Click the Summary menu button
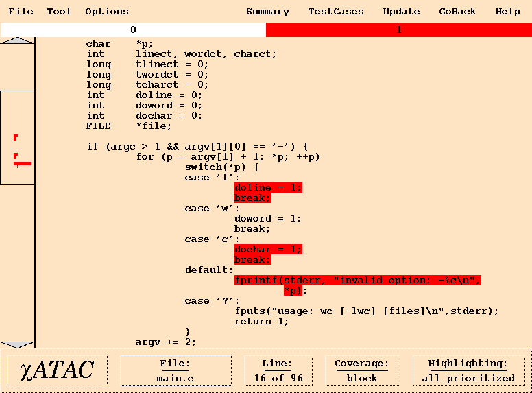 pyautogui.click(x=267, y=12)
